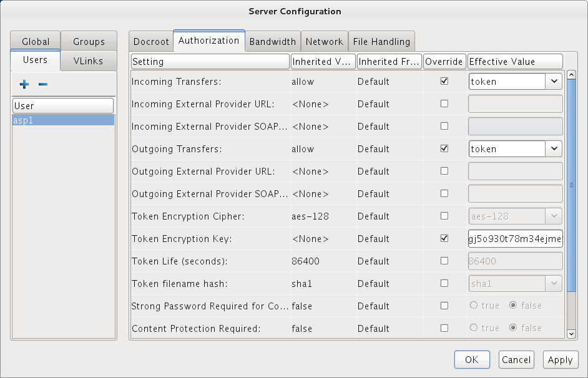Enable Override for Token Life (seconds)

(x=444, y=261)
